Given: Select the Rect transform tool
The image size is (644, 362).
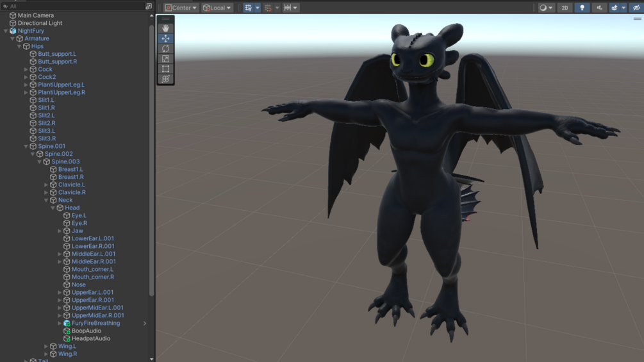Looking at the screenshot, I should click(165, 69).
